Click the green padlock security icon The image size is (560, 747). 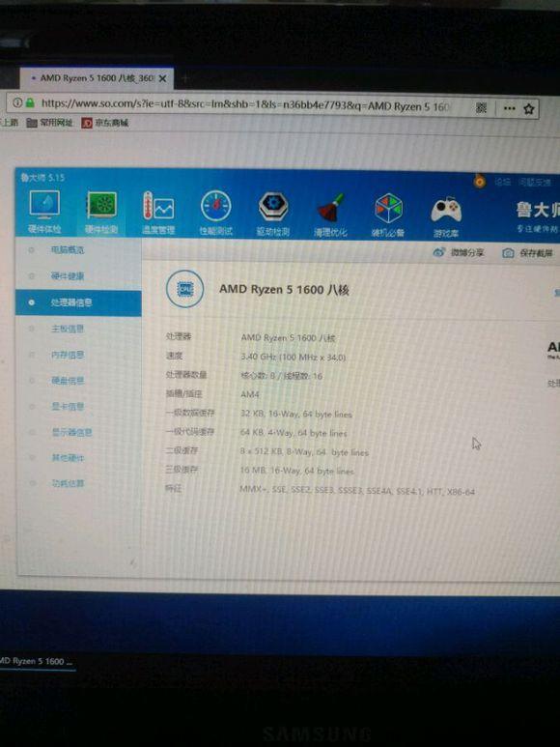31,102
